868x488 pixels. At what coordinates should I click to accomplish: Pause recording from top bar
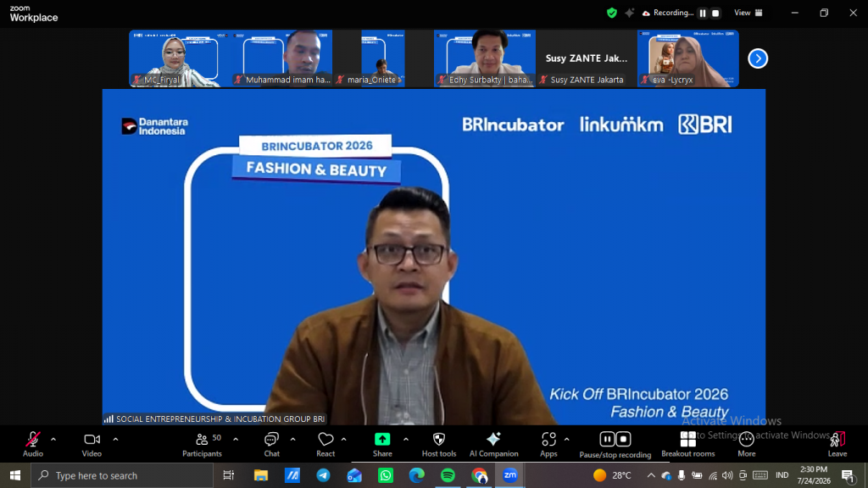coord(703,14)
